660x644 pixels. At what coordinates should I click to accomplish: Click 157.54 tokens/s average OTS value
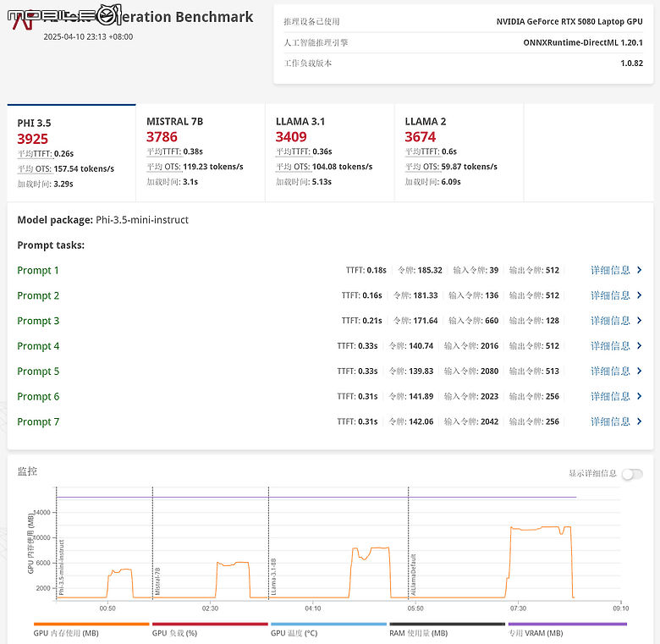pos(84,168)
